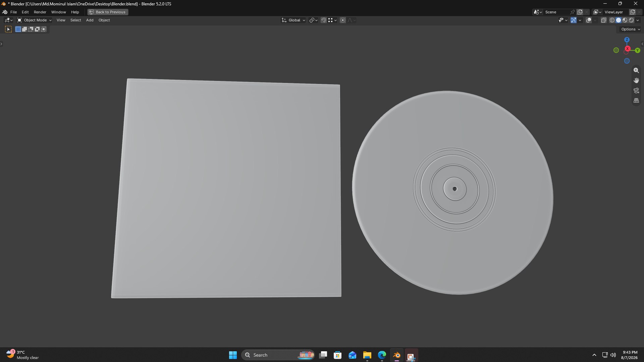This screenshot has height=362, width=644.
Task: Click the blue Z axis gizmo ball
Action: point(627,40)
